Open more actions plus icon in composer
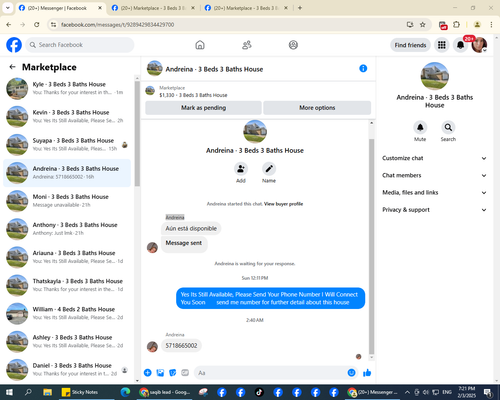Image resolution: width=500 pixels, height=400 pixels. pos(148,373)
